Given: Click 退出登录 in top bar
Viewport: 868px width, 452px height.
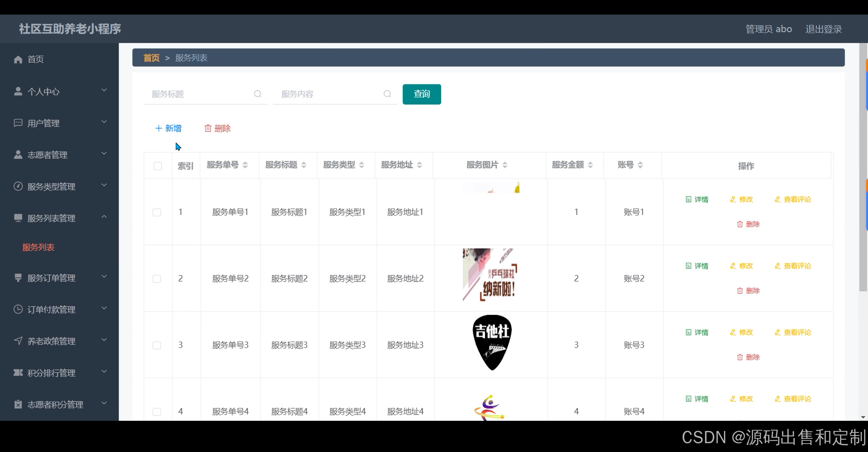Looking at the screenshot, I should [824, 29].
